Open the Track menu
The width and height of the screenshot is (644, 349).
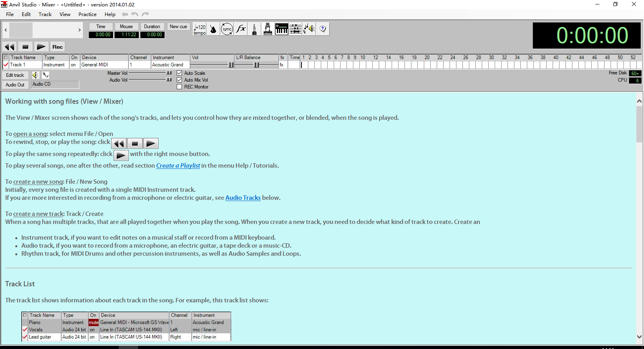click(x=45, y=14)
